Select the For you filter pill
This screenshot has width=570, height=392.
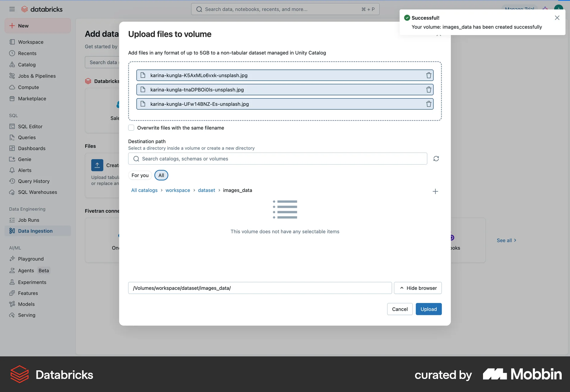point(140,175)
